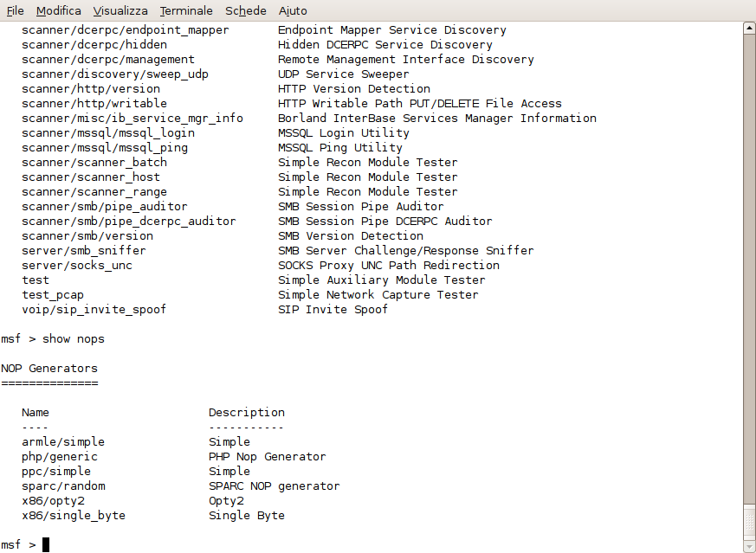Open the File menu
This screenshot has height=553, width=756.
pos(15,10)
